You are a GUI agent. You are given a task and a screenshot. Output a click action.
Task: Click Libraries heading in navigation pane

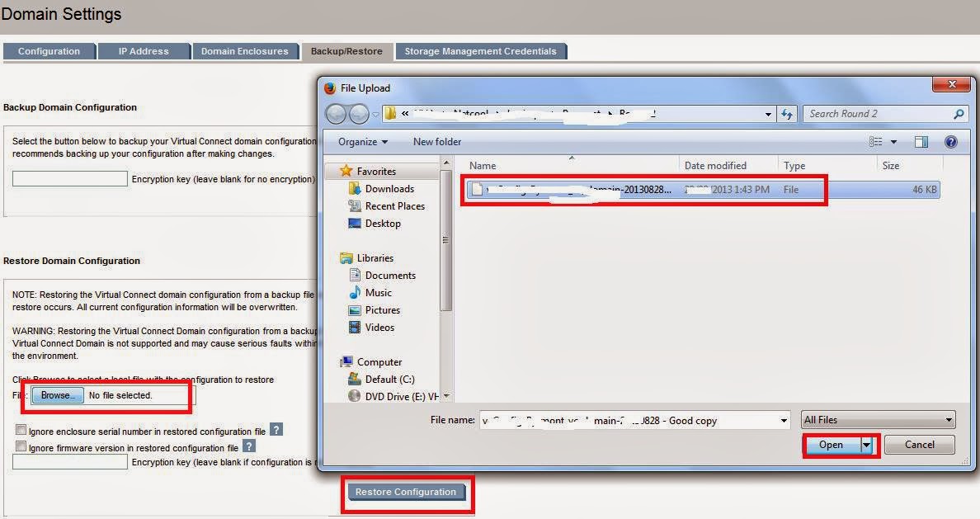375,258
